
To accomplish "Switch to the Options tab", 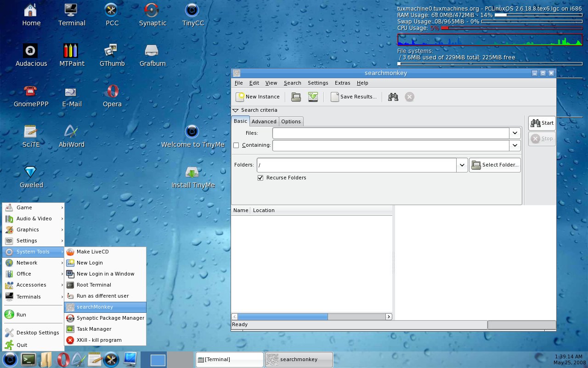I will point(291,121).
